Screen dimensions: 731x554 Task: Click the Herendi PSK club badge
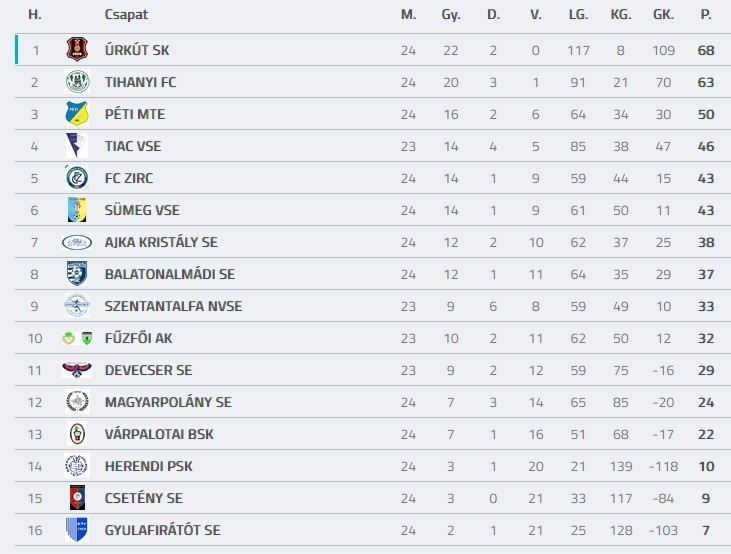(77, 466)
